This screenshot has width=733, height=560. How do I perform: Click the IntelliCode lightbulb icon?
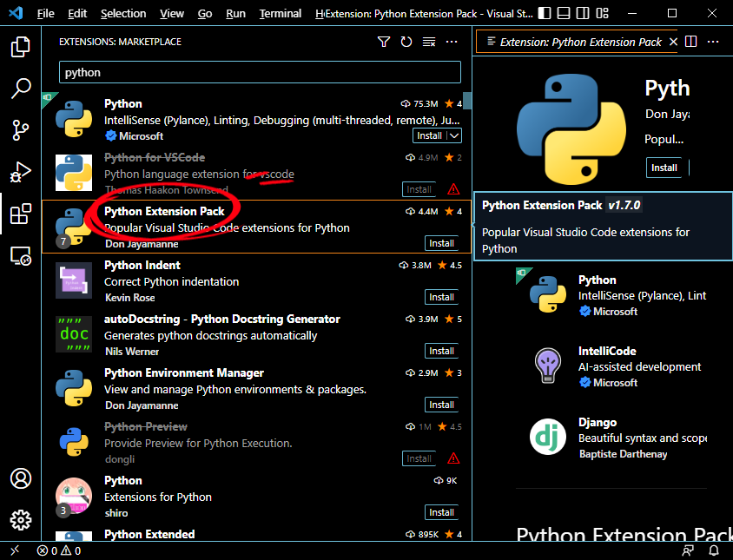[x=547, y=366]
